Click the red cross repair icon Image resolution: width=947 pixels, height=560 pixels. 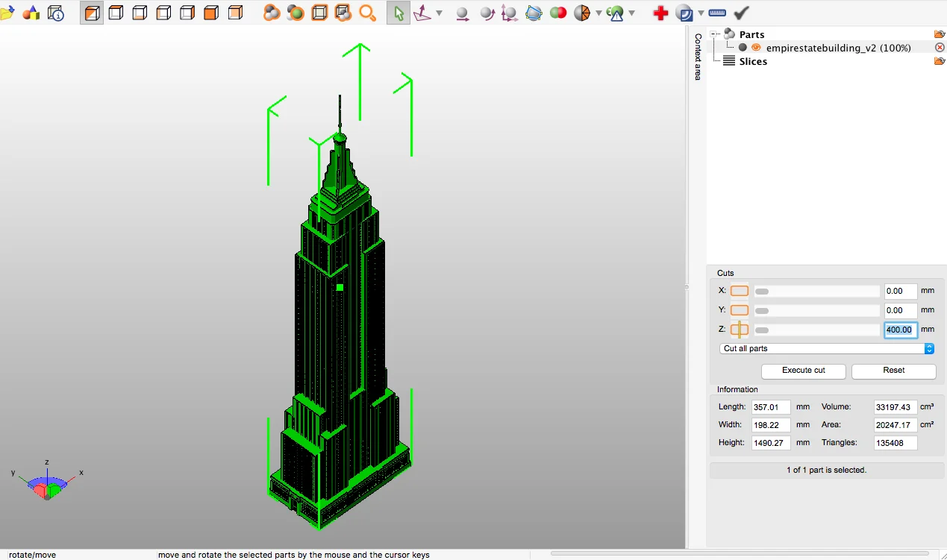point(660,13)
